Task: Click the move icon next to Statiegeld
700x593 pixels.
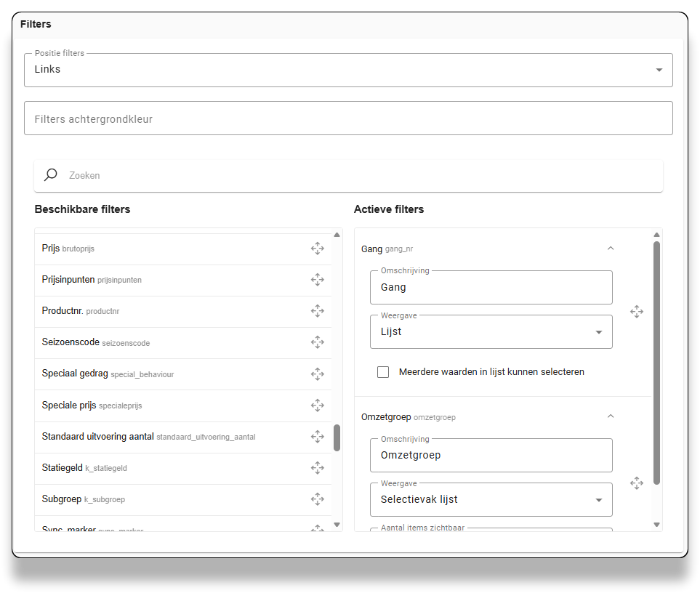Action: coord(318,468)
